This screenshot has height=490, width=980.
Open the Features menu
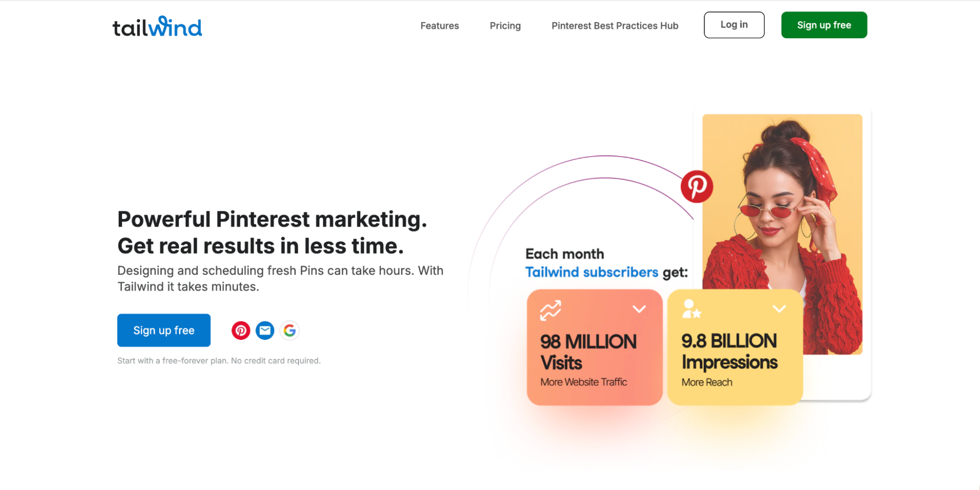439,26
